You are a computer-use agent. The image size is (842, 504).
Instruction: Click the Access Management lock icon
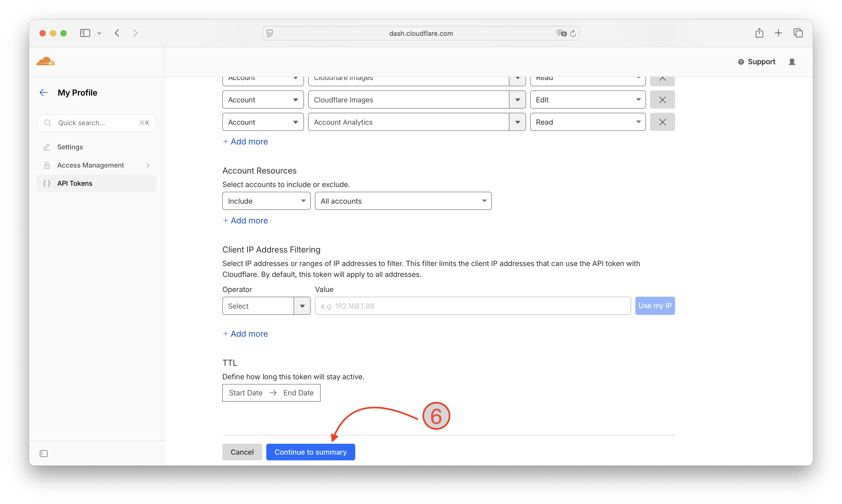(47, 165)
